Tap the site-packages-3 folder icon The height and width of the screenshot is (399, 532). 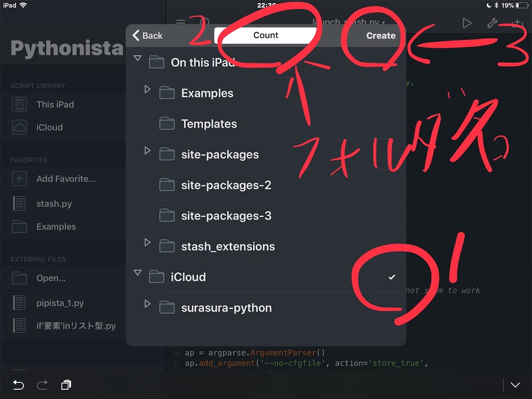click(167, 216)
